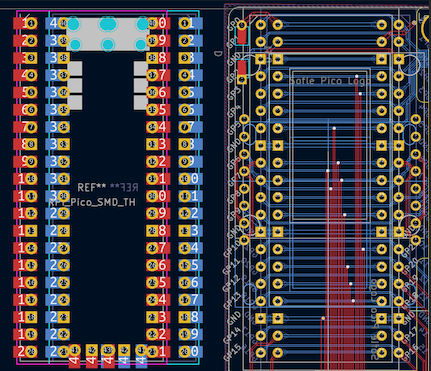
Task: Click the rotated D label left of board
Action: coord(218,54)
